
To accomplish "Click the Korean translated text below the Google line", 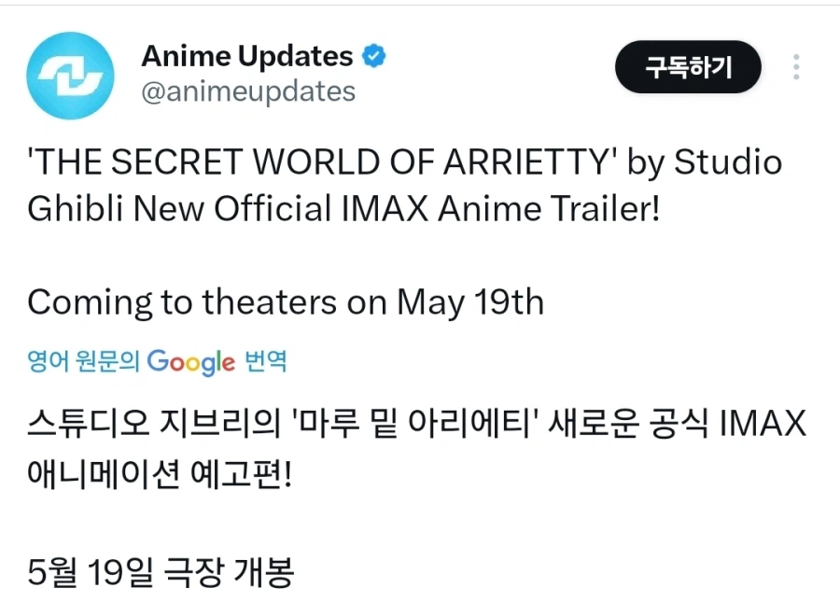I will (x=415, y=448).
